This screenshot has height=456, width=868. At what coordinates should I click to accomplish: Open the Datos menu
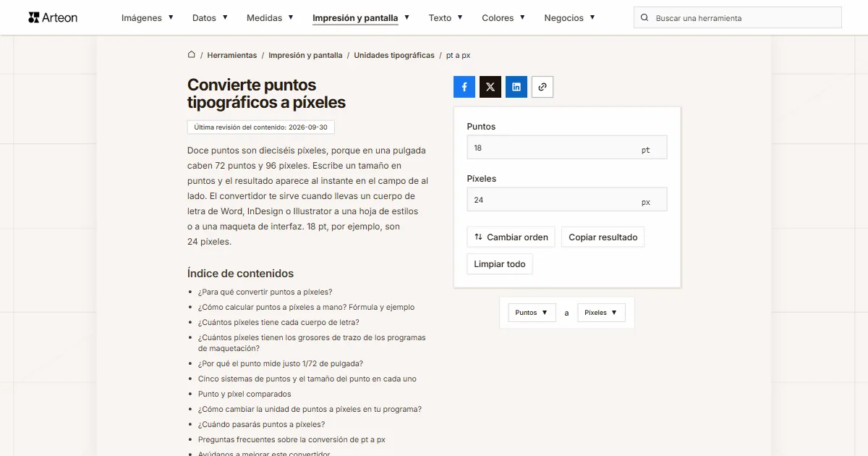pyautogui.click(x=210, y=18)
